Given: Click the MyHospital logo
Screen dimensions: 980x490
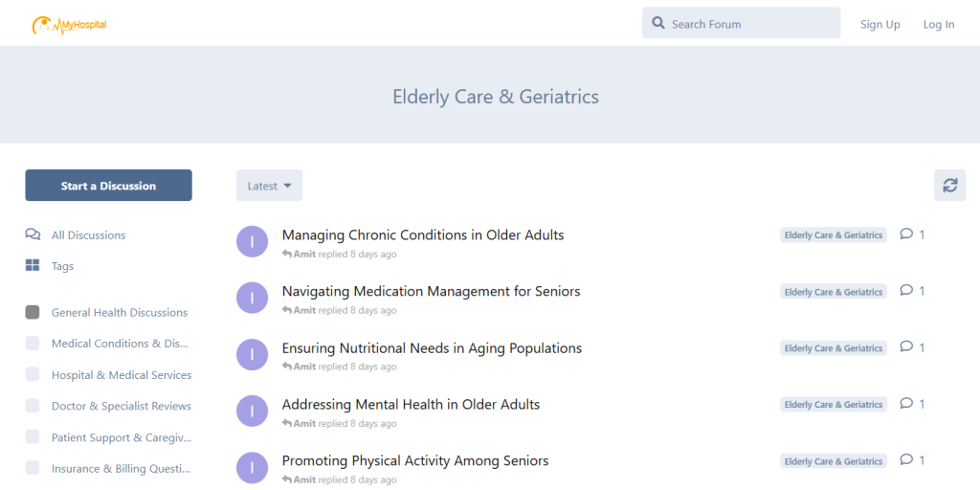Looking at the screenshot, I should (69, 24).
